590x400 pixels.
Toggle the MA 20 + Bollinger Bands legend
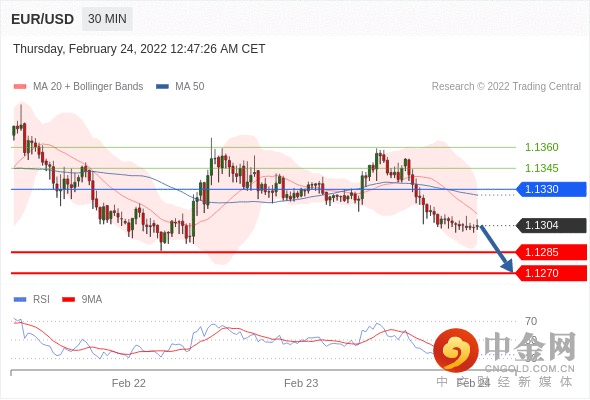pos(79,87)
